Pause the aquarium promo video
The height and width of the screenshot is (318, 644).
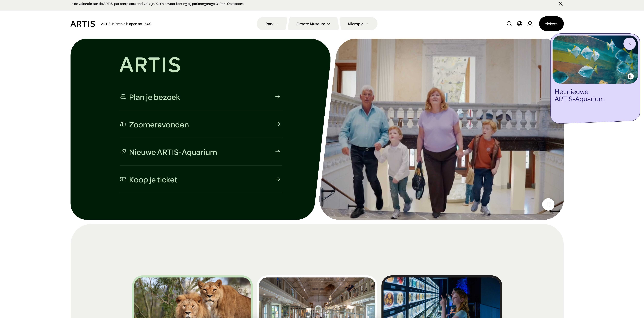(x=631, y=76)
